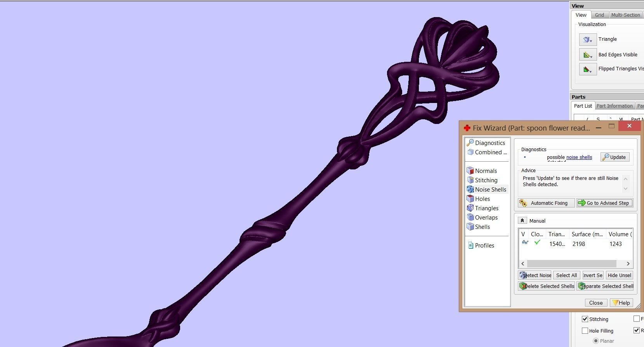Open the Bad Edges Visible dropdown
The image size is (644, 347).
(x=588, y=55)
